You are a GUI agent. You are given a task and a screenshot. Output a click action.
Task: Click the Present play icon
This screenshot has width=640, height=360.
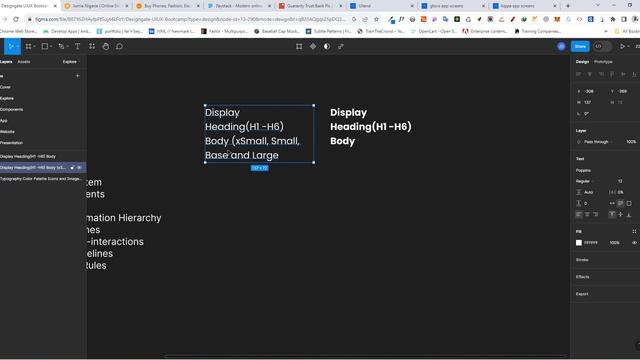coord(622,47)
